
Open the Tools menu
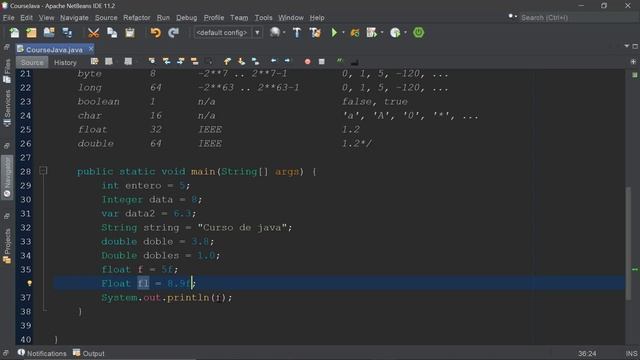click(x=263, y=18)
